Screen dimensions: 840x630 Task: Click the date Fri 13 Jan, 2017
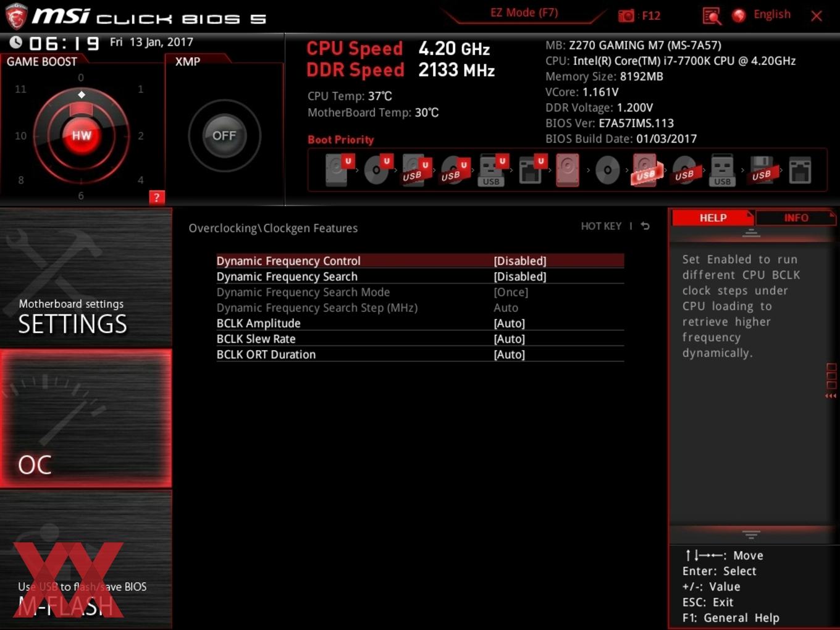[x=151, y=42]
